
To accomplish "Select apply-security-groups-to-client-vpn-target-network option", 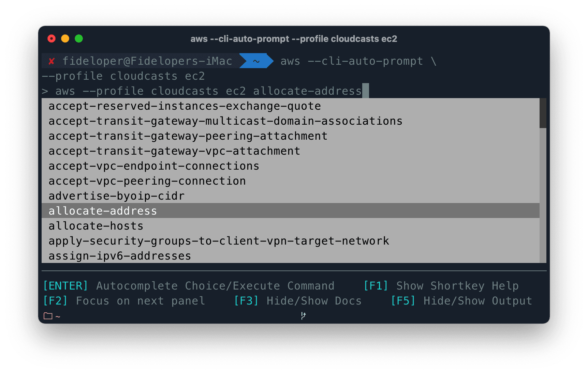I will tap(219, 240).
